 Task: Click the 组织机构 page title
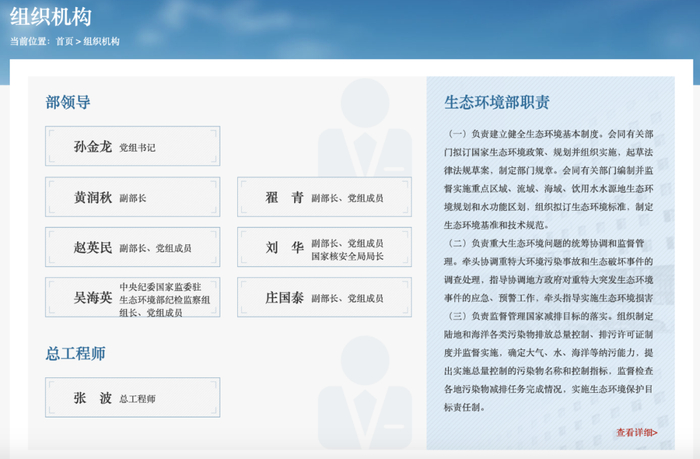click(51, 17)
